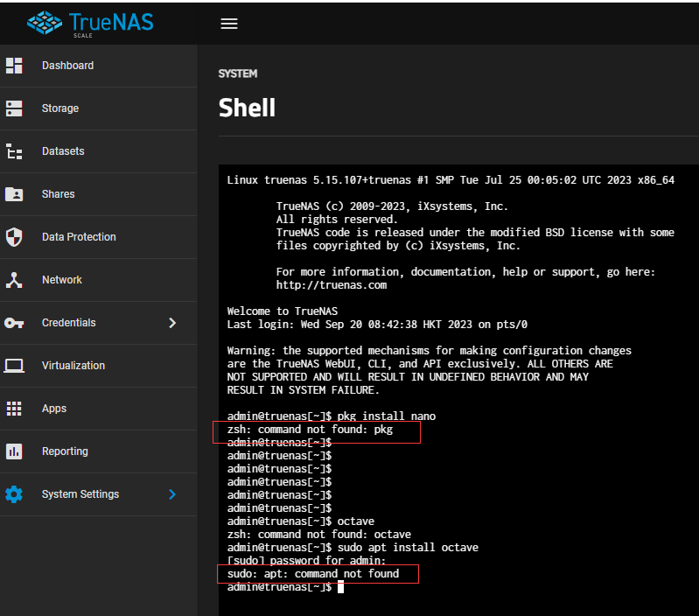
Task: Open the Storage menu item
Action: pos(99,108)
